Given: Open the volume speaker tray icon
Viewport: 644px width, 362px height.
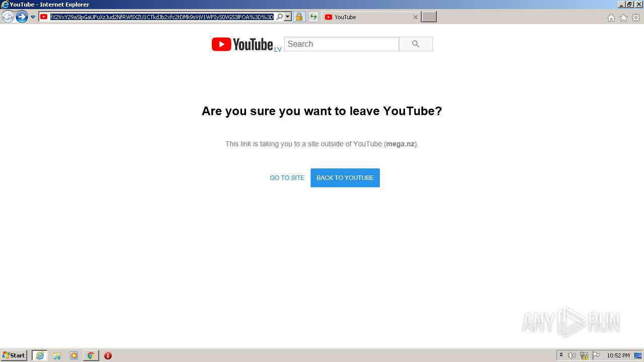Looking at the screenshot, I should click(x=572, y=355).
